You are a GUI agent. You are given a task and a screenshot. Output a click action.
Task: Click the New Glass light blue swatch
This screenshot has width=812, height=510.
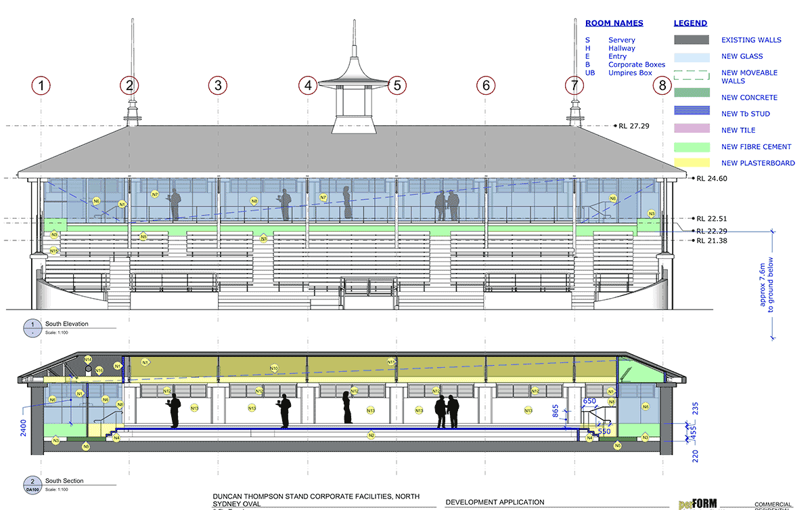click(692, 57)
